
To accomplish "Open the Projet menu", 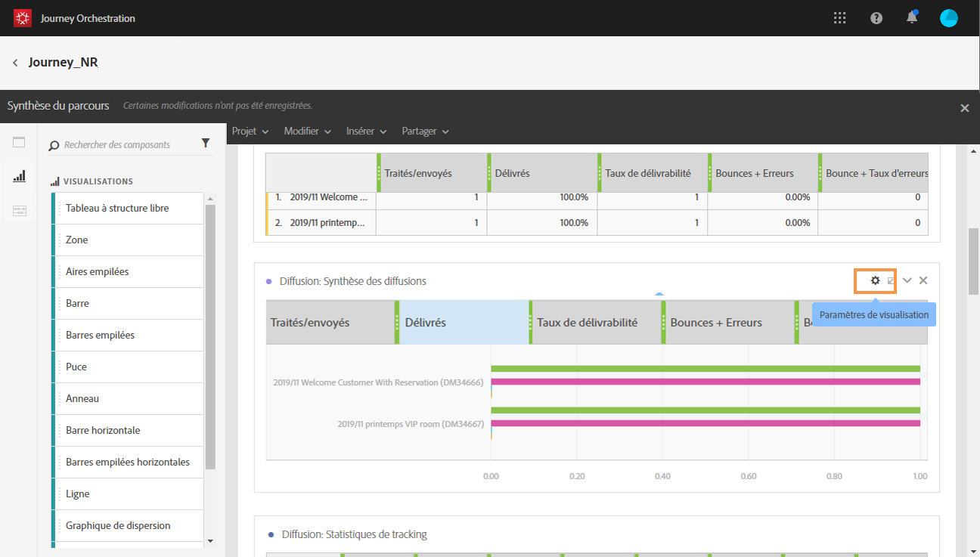I will (x=250, y=132).
